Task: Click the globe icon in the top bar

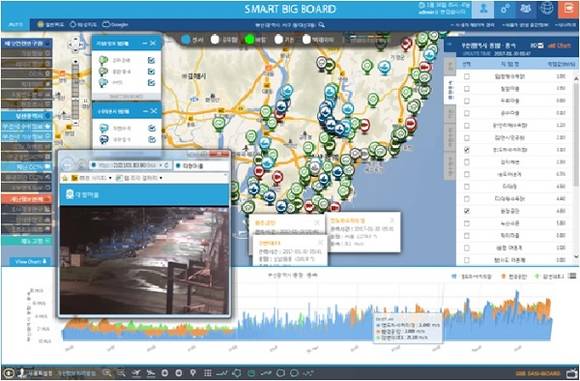Action: tap(547, 9)
